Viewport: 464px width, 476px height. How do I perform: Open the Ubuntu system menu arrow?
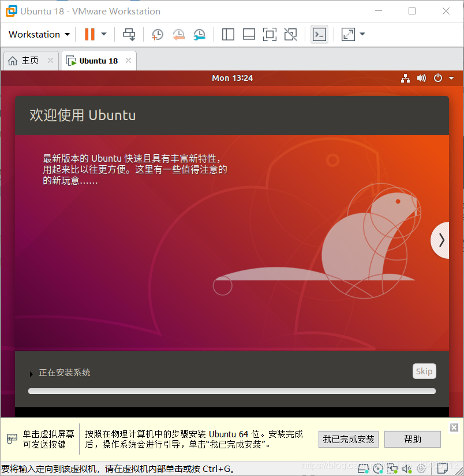[451, 79]
